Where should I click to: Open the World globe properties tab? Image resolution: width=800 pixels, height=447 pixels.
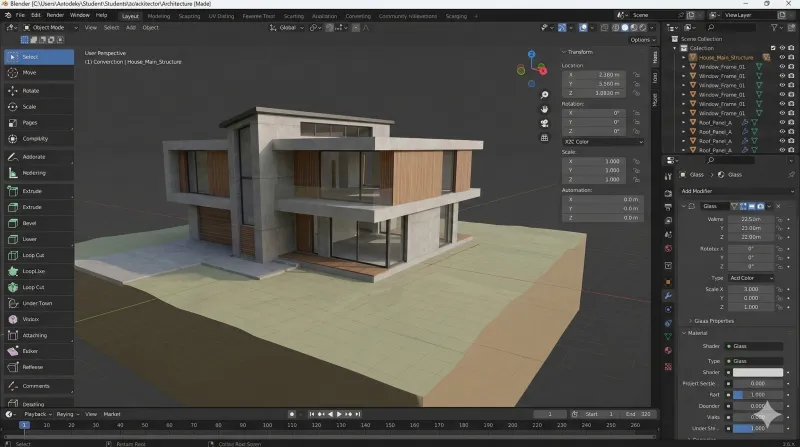coord(668,249)
